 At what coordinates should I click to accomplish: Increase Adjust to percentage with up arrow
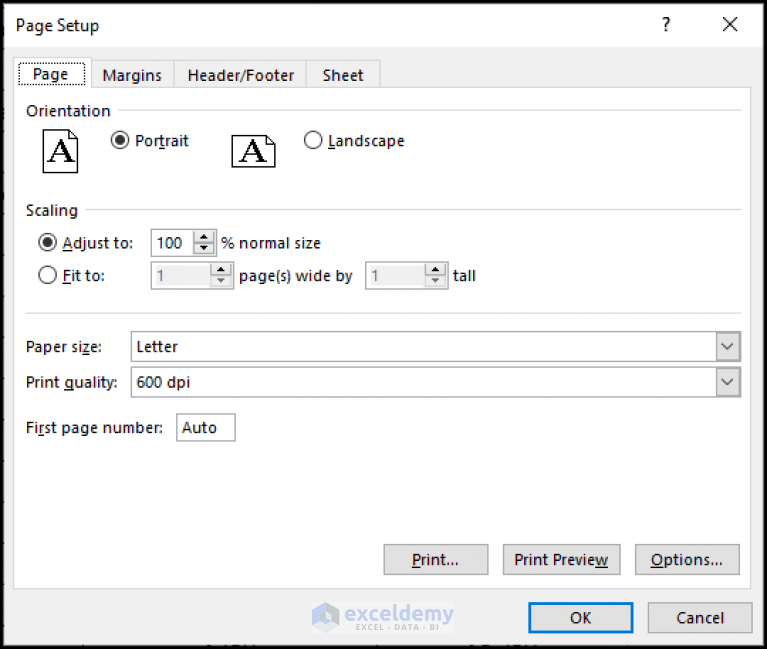[204, 237]
